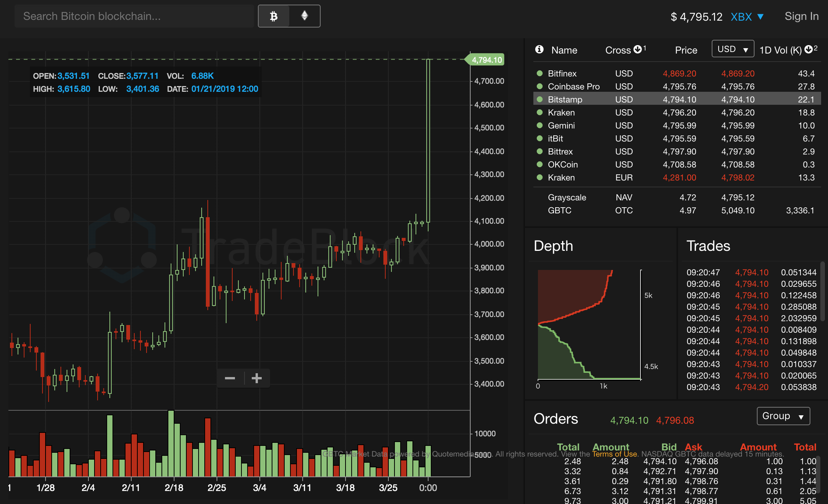Image resolution: width=828 pixels, height=504 pixels.
Task: Select the itBit exchange name
Action: pyautogui.click(x=555, y=138)
